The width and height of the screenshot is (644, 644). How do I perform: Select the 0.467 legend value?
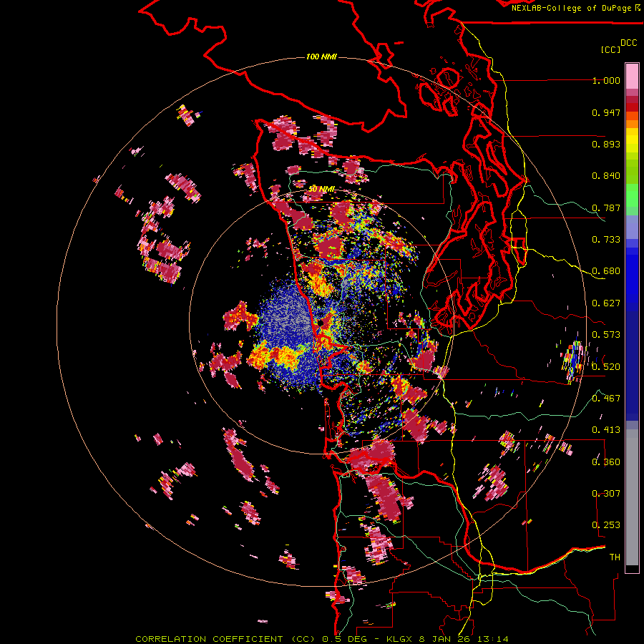coord(606,398)
